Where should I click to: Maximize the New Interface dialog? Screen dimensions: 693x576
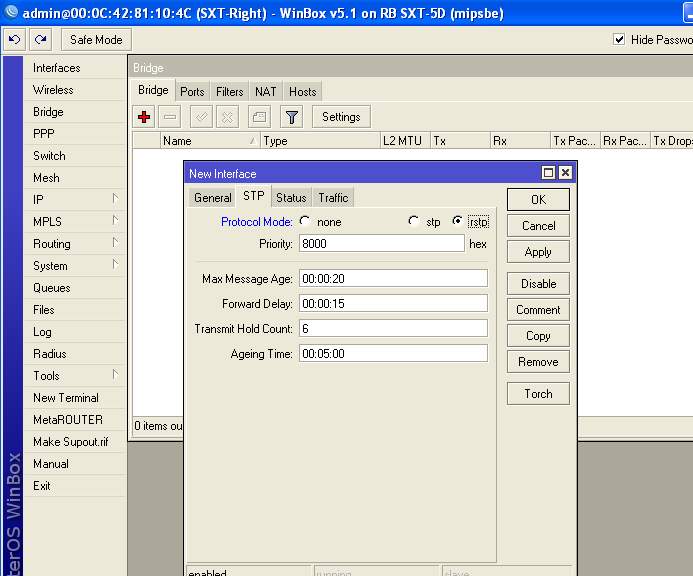click(548, 172)
